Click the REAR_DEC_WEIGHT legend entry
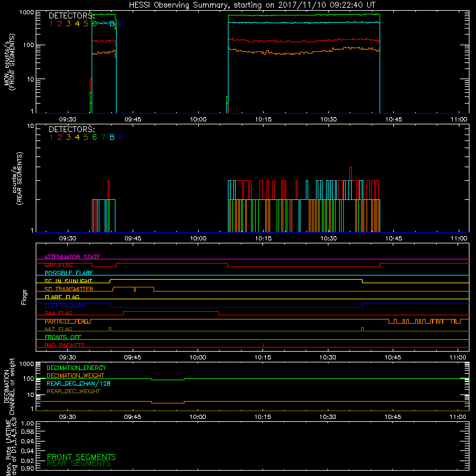 [x=73, y=392]
